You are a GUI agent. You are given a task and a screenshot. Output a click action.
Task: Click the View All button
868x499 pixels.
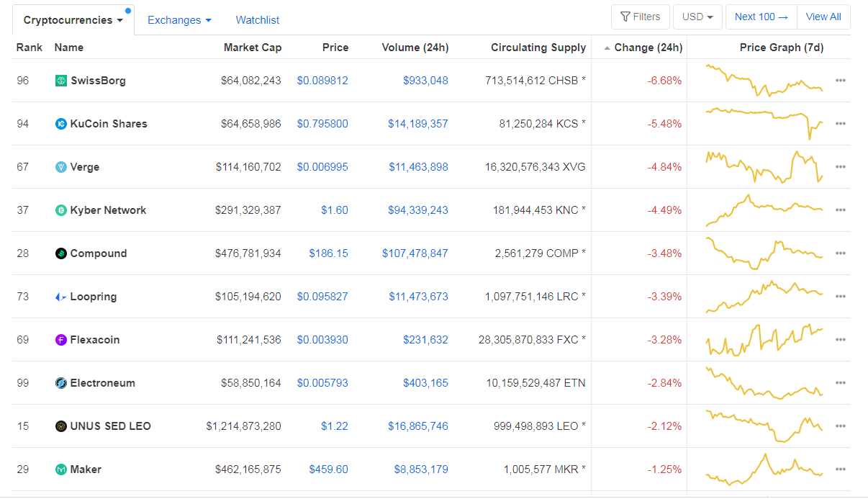point(823,17)
